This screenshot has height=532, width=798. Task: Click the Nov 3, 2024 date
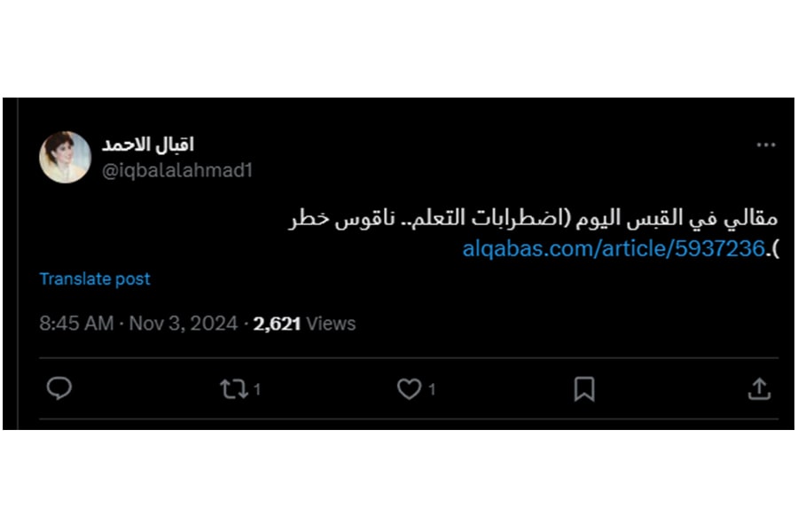pyautogui.click(x=184, y=324)
